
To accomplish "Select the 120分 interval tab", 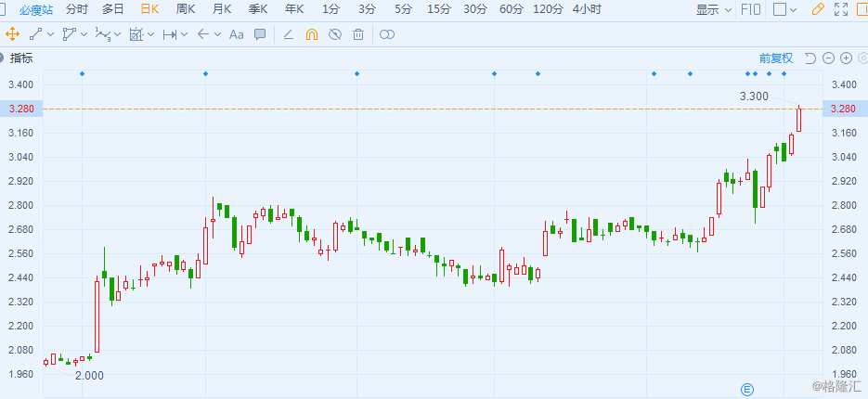I will click(x=549, y=9).
